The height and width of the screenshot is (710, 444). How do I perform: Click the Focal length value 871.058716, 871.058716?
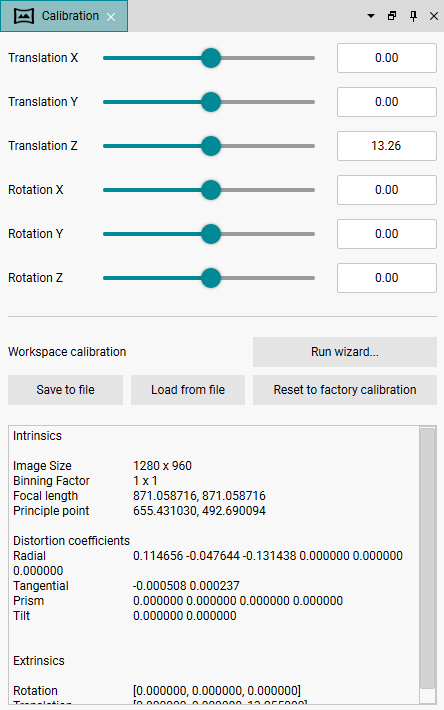point(199,495)
